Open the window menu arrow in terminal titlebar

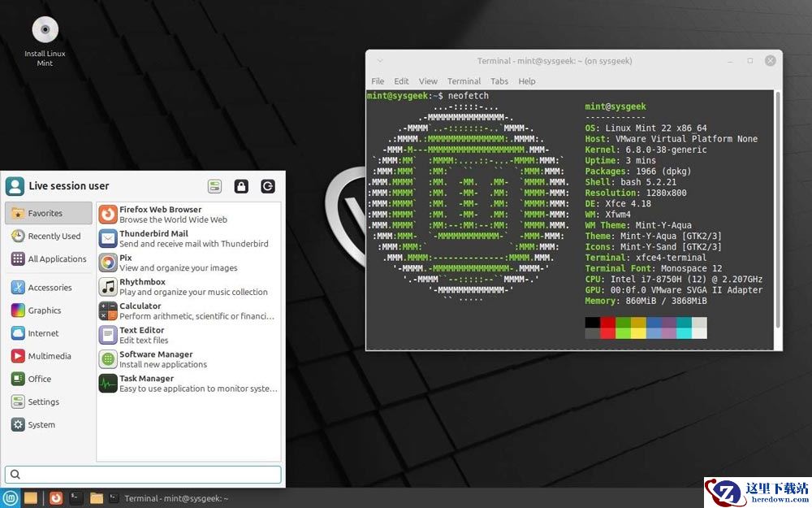(x=379, y=61)
